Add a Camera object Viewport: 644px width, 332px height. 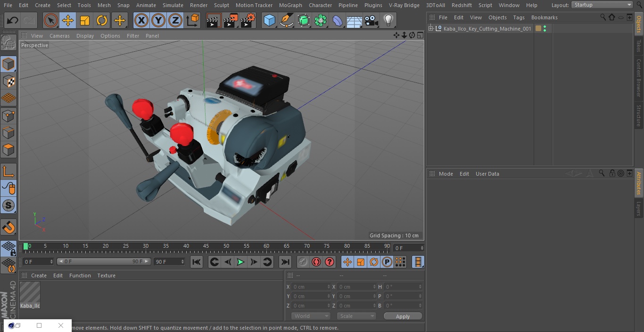pos(372,20)
